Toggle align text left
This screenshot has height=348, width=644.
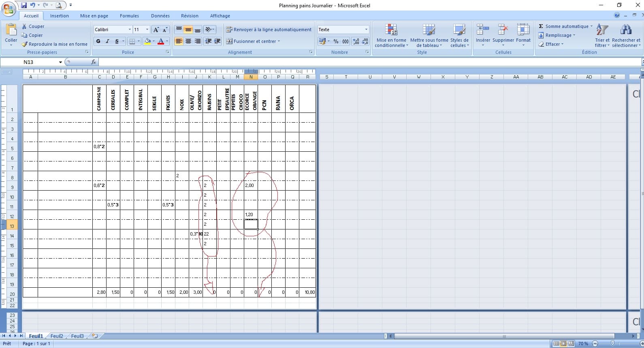coord(179,41)
